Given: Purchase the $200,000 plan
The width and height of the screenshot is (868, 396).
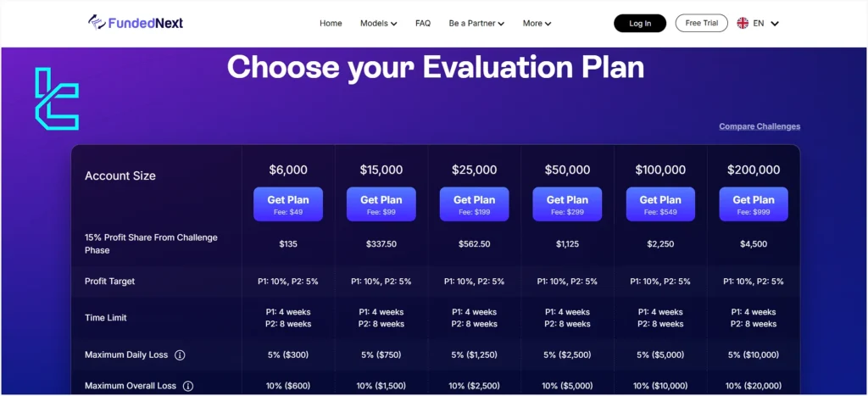Looking at the screenshot, I should [x=754, y=204].
